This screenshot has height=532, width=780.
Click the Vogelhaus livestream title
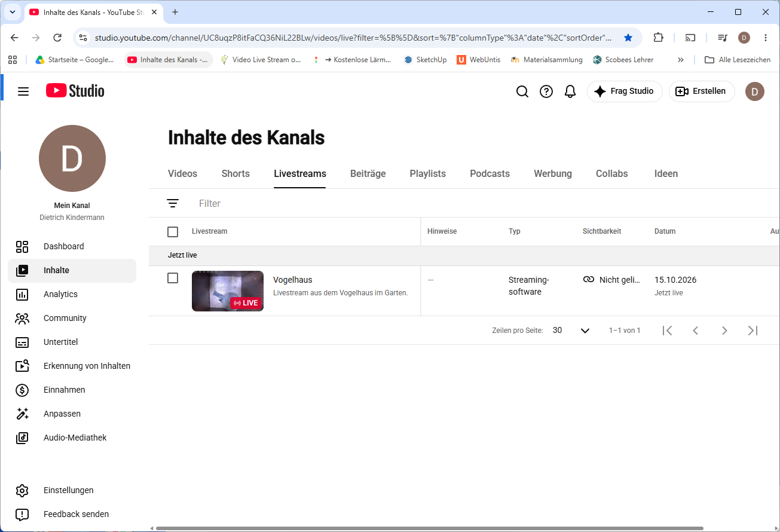(293, 280)
